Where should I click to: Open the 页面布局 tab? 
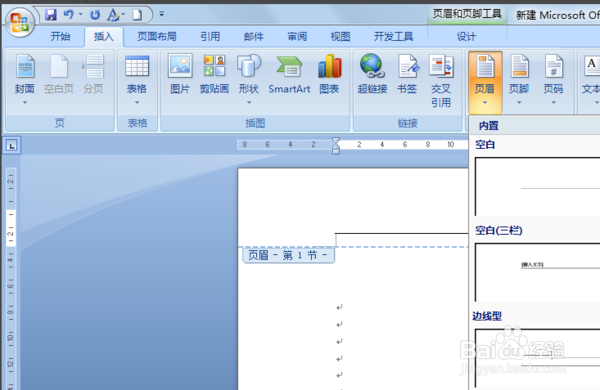point(157,36)
